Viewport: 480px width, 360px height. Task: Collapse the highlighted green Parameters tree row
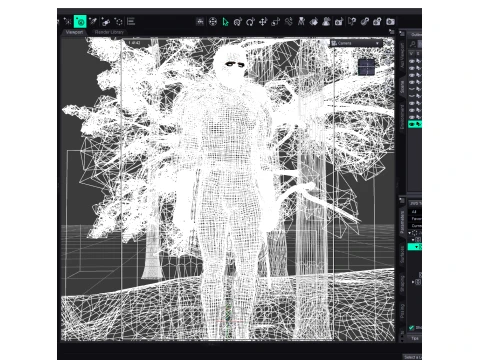[x=417, y=247]
